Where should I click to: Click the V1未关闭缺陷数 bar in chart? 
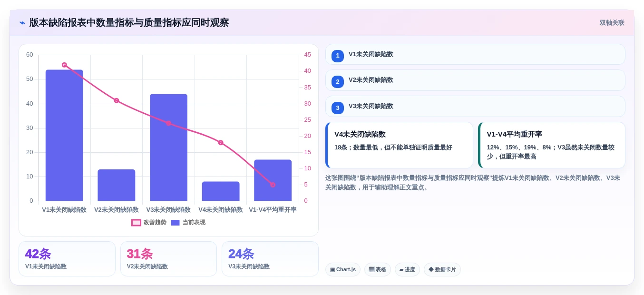pyautogui.click(x=64, y=136)
